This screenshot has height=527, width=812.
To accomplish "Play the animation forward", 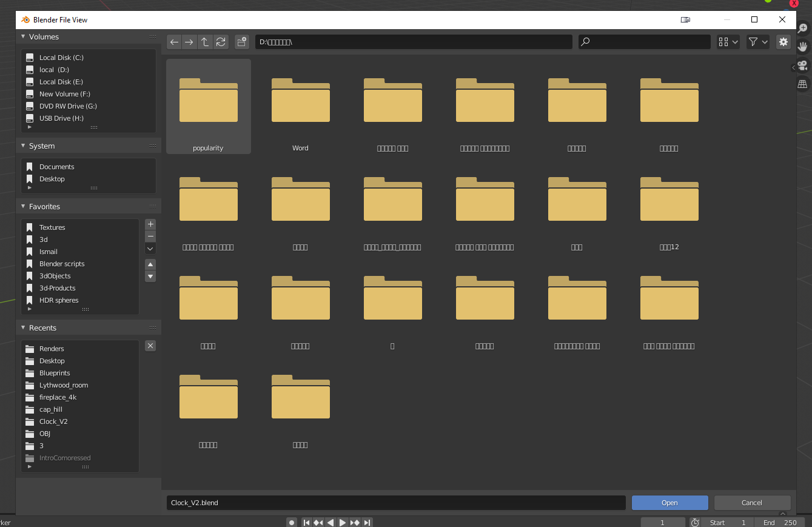I will pyautogui.click(x=343, y=522).
